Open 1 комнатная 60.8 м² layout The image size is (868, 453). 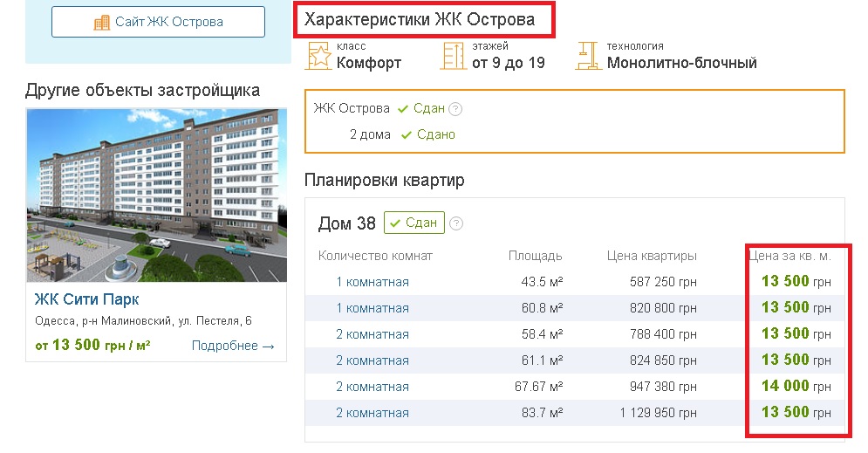[x=372, y=308]
